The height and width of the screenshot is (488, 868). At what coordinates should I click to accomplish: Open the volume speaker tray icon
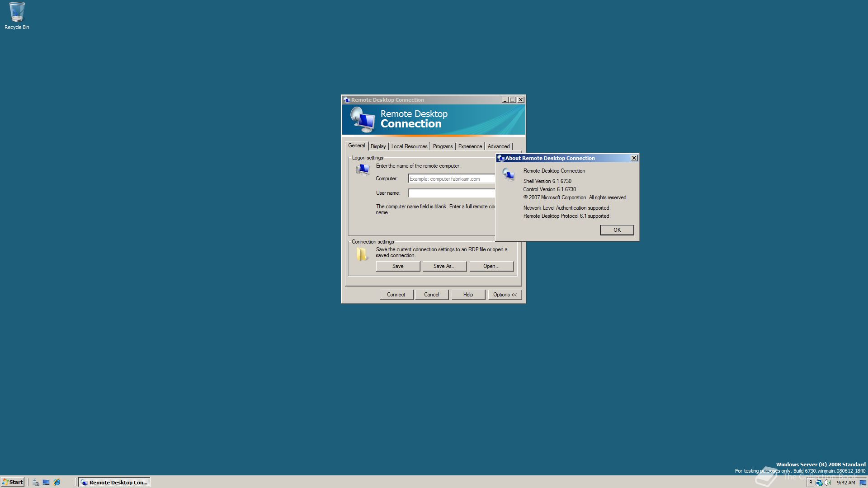pos(827,483)
